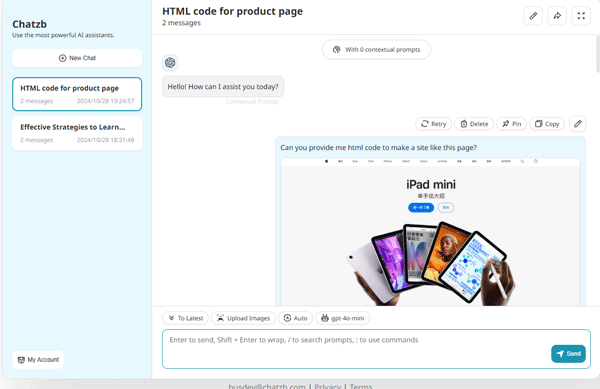Screen dimensions: 600x389
Task: Pin the message with Pin button
Action: (512, 124)
